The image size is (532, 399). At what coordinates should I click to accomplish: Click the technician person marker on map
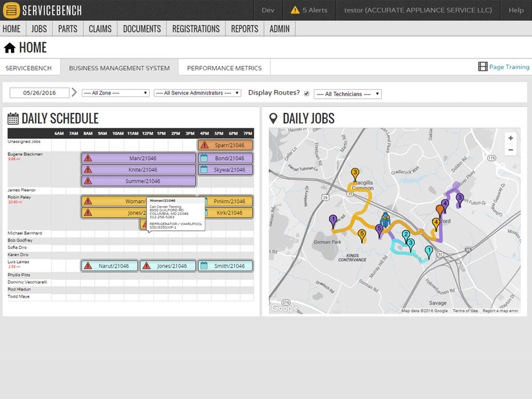(x=385, y=220)
